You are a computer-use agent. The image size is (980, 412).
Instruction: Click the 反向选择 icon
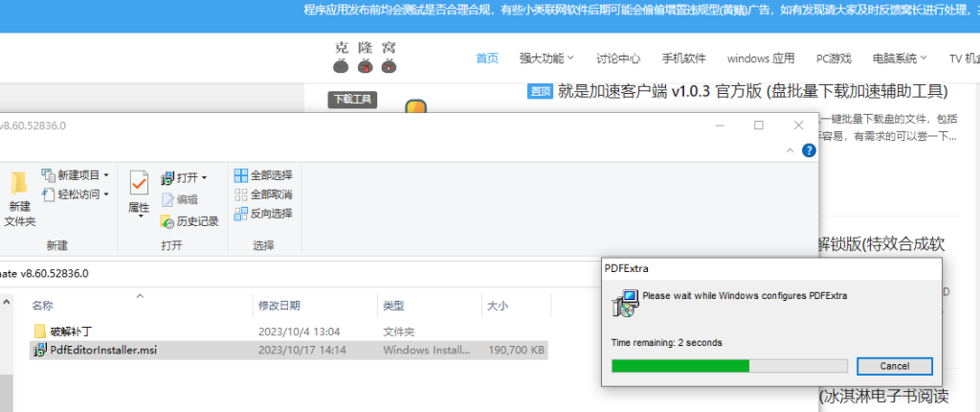click(x=240, y=214)
